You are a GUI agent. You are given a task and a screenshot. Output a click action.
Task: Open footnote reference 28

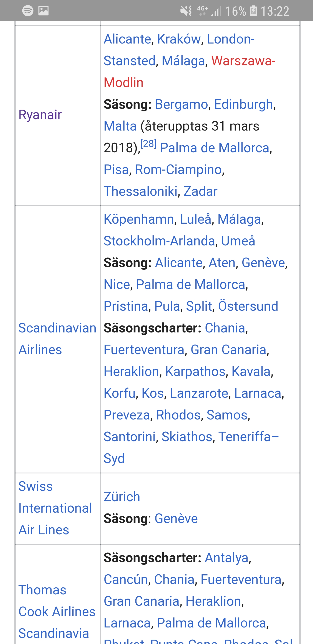coord(149,144)
